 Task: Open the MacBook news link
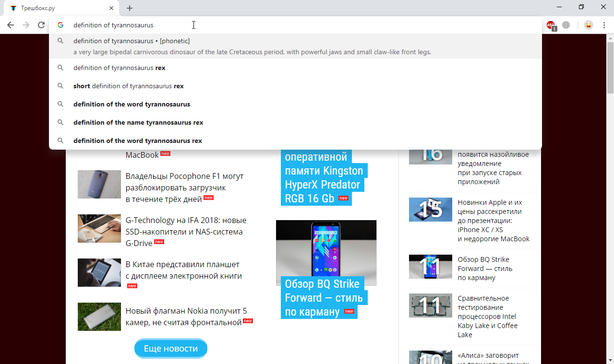pos(142,155)
